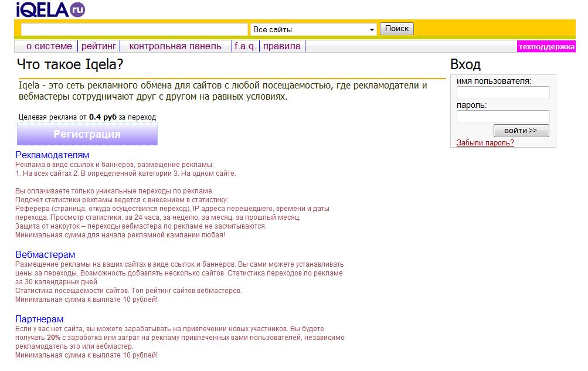Screen dimensions: 588x371
Task: Open the 'о системе' menu item
Action: 49,46
